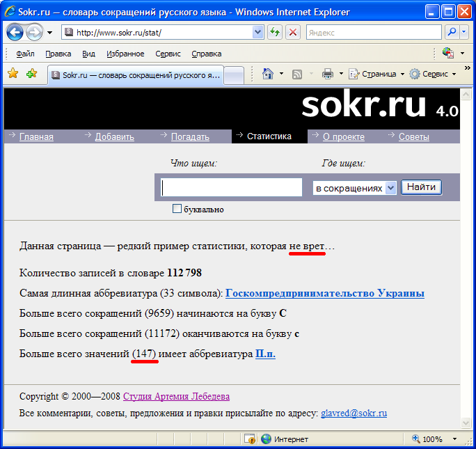The width and height of the screenshot is (476, 449).
Task: Click the page icon in address bar
Action: tap(69, 32)
